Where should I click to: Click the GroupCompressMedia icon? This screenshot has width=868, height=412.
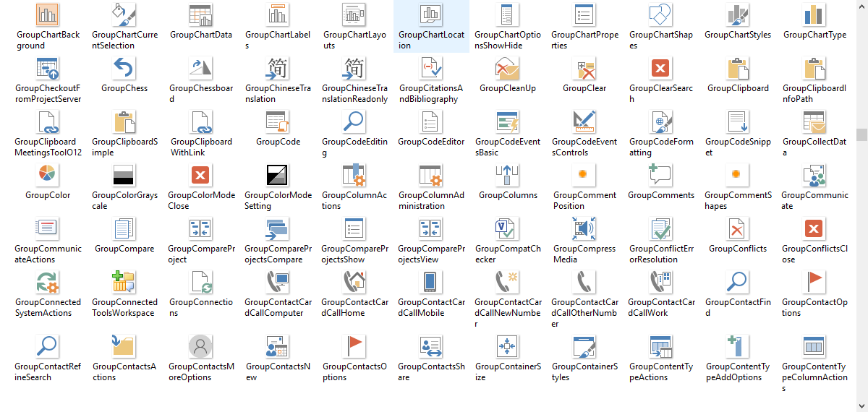584,229
